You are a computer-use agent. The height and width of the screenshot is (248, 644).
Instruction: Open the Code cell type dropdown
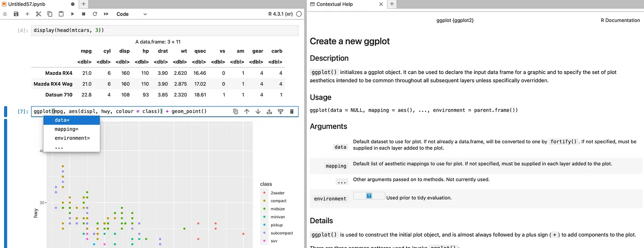coord(131,14)
